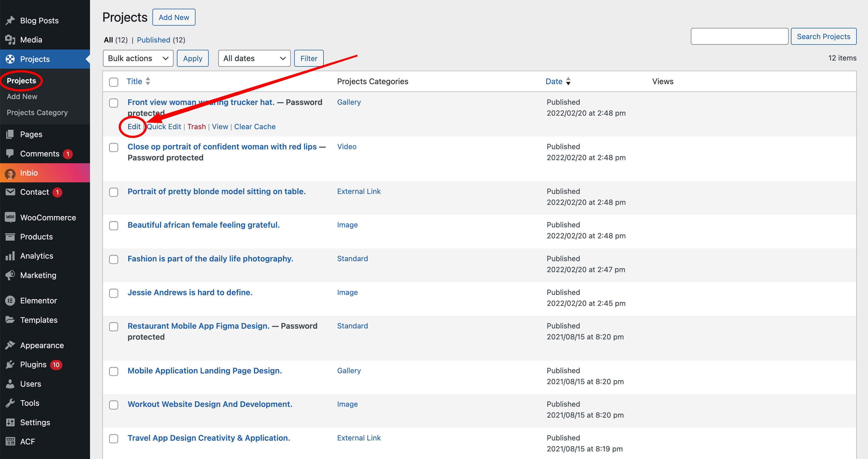The width and height of the screenshot is (868, 459).
Task: Click the Plugins plug icon
Action: point(10,364)
